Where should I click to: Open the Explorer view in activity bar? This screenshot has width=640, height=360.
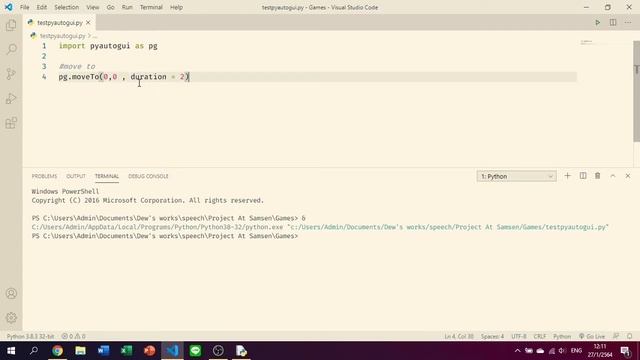pyautogui.click(x=11, y=25)
